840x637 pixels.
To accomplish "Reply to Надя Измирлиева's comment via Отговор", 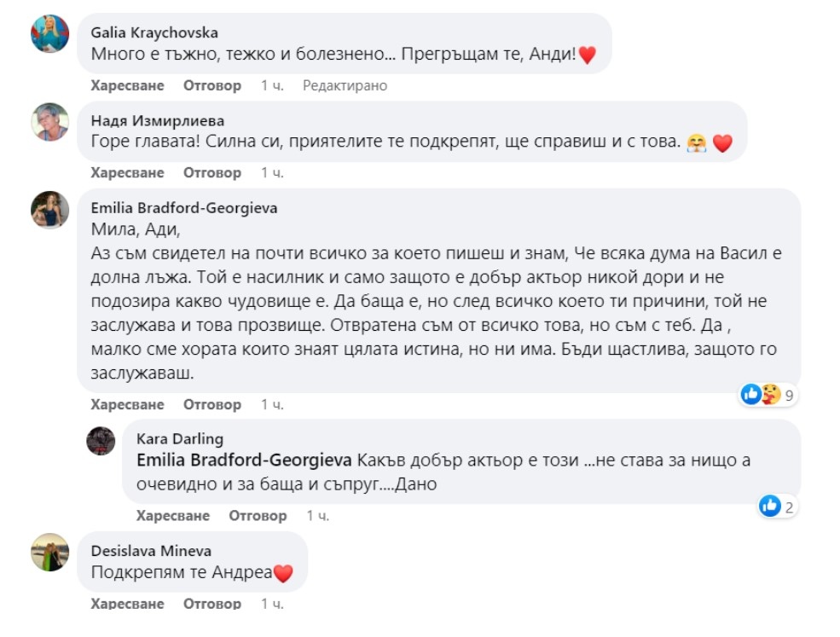I will pyautogui.click(x=212, y=172).
